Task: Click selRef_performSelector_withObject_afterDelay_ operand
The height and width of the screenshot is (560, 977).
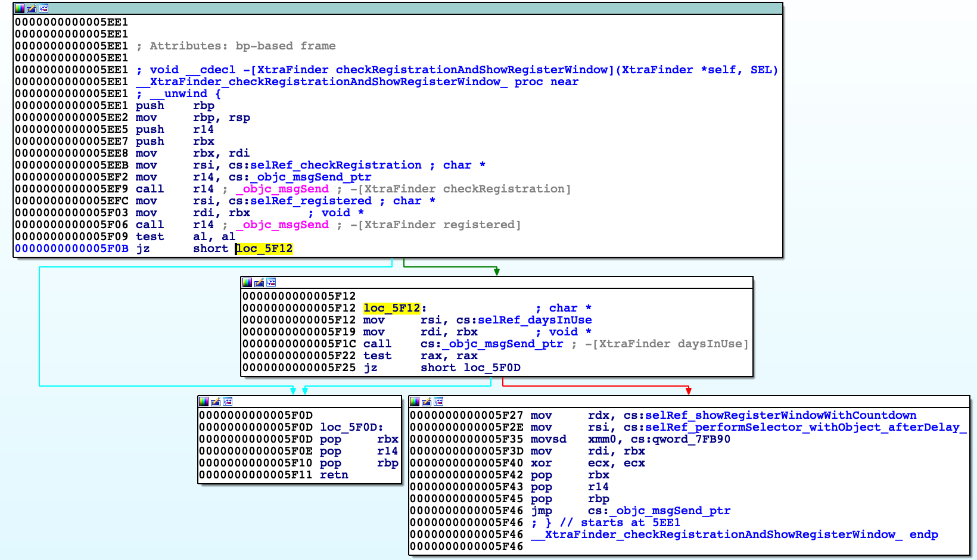Action: tap(806, 427)
